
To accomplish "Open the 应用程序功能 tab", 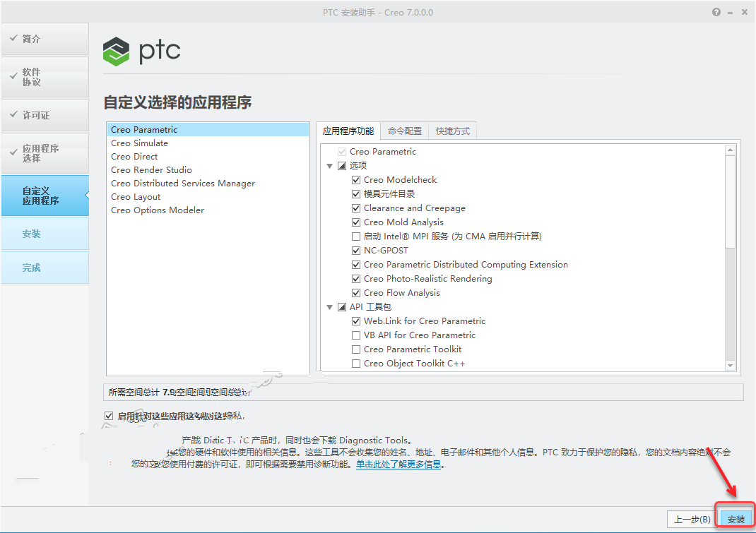I will click(x=348, y=131).
